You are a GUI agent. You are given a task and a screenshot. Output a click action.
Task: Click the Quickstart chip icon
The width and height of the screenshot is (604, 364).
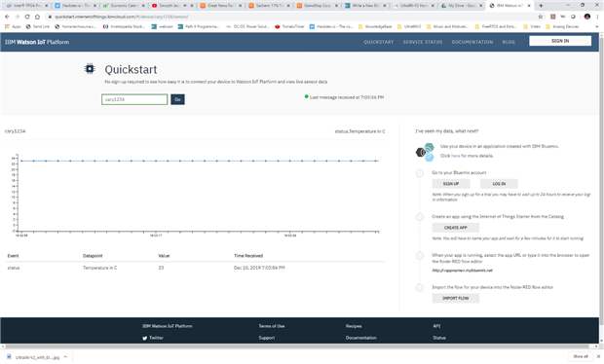[x=90, y=69]
